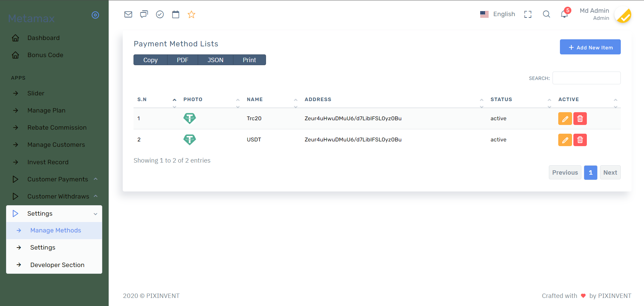The height and width of the screenshot is (306, 644).
Task: Open the mail envelope icon
Action: (128, 14)
